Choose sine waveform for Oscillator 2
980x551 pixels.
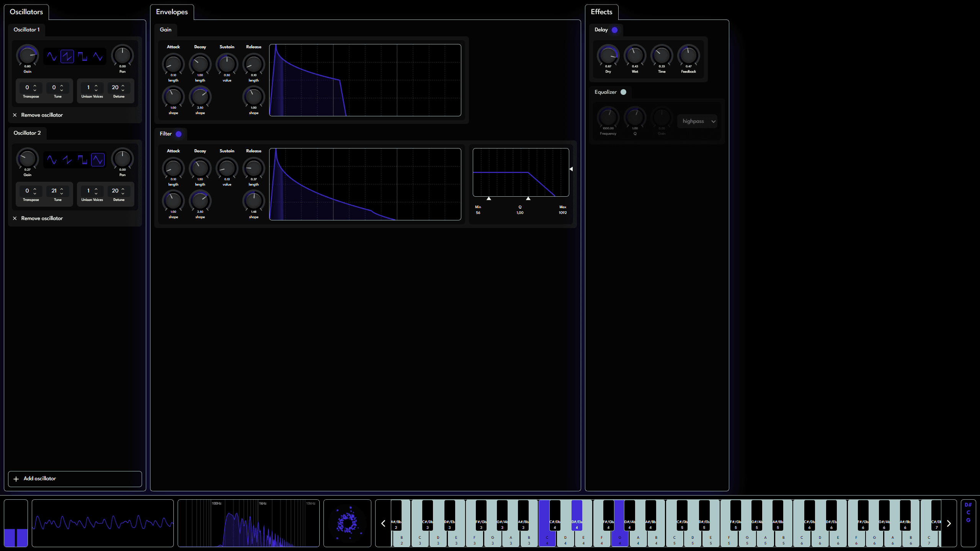click(52, 160)
